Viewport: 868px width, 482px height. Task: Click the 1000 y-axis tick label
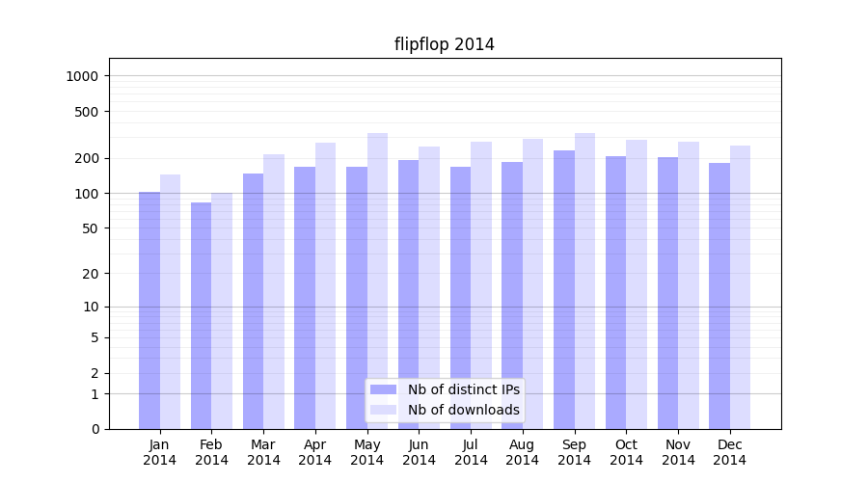click(x=83, y=76)
